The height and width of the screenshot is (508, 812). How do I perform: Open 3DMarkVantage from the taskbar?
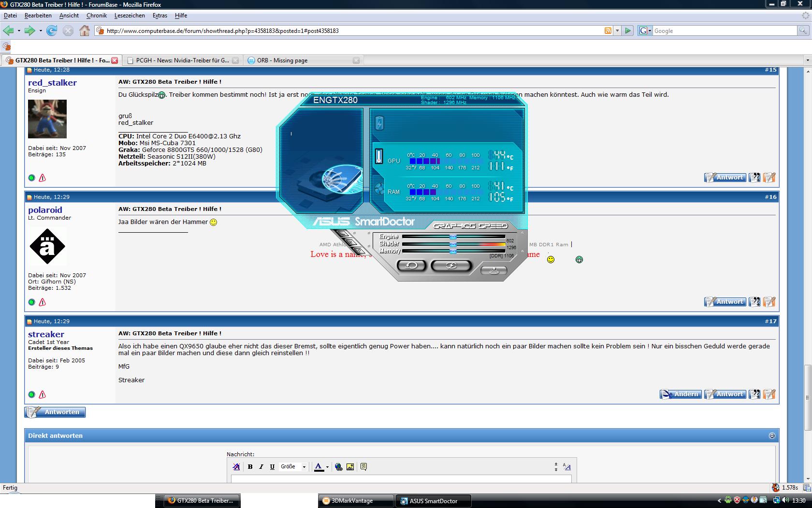point(356,501)
